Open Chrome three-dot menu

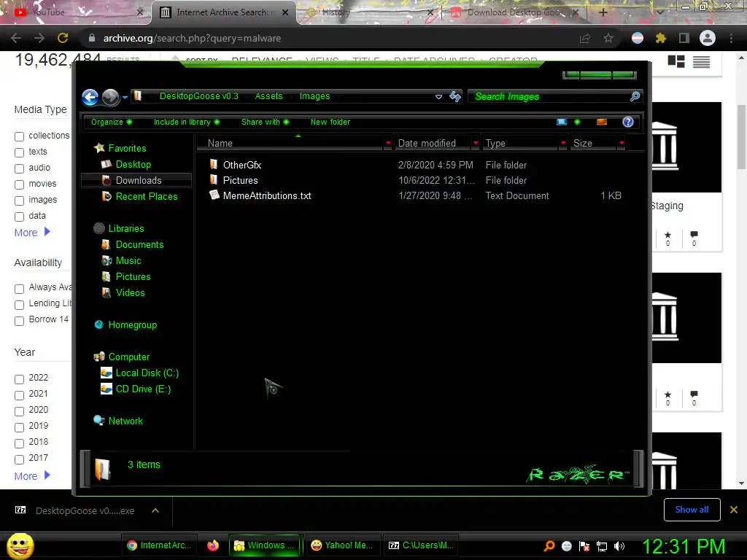[731, 38]
